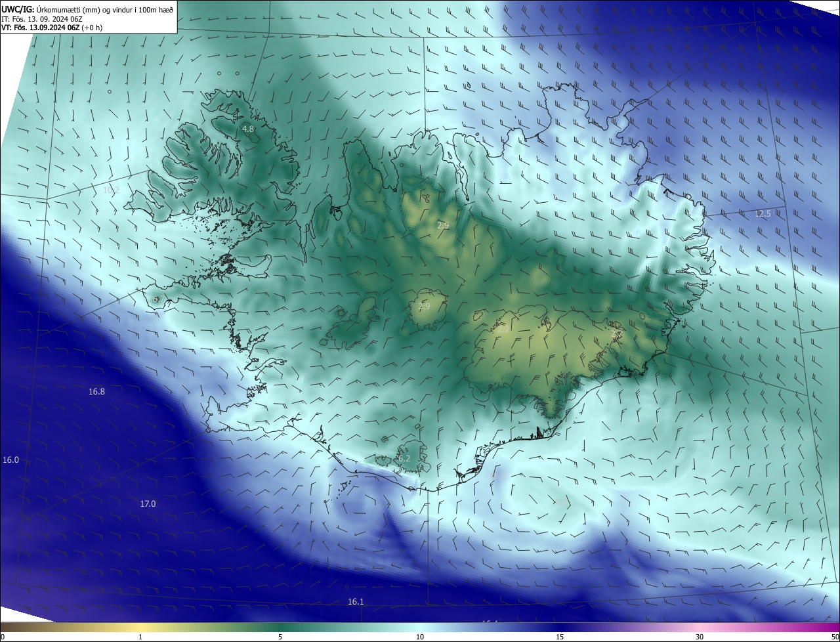Click the colorbar tick label 30

coord(700,637)
